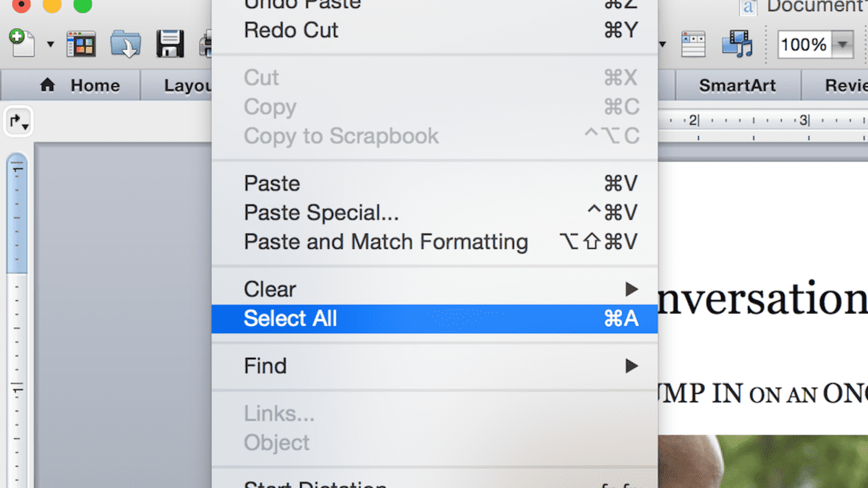Click Paste in the Edit menu

[434, 184]
